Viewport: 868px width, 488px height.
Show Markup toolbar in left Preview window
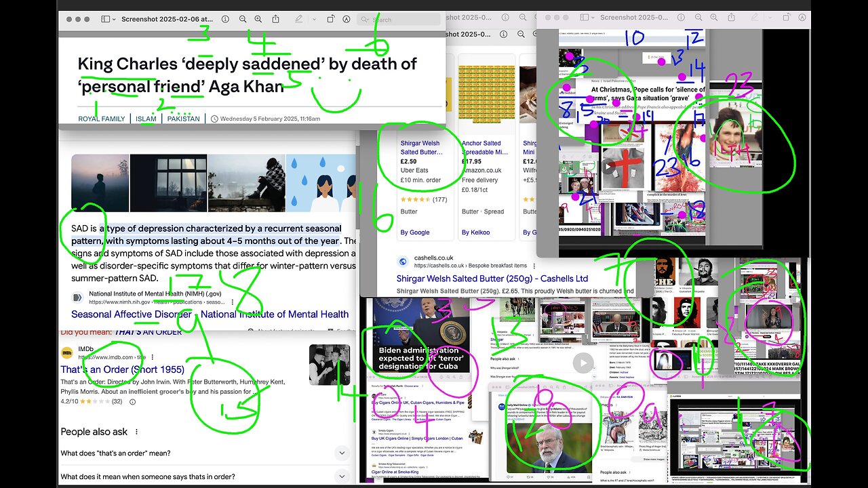pos(347,20)
